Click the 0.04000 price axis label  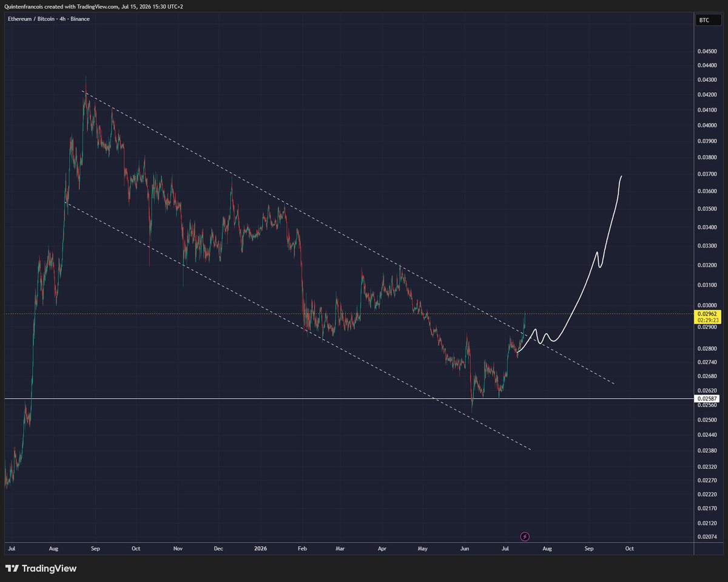tap(707, 125)
